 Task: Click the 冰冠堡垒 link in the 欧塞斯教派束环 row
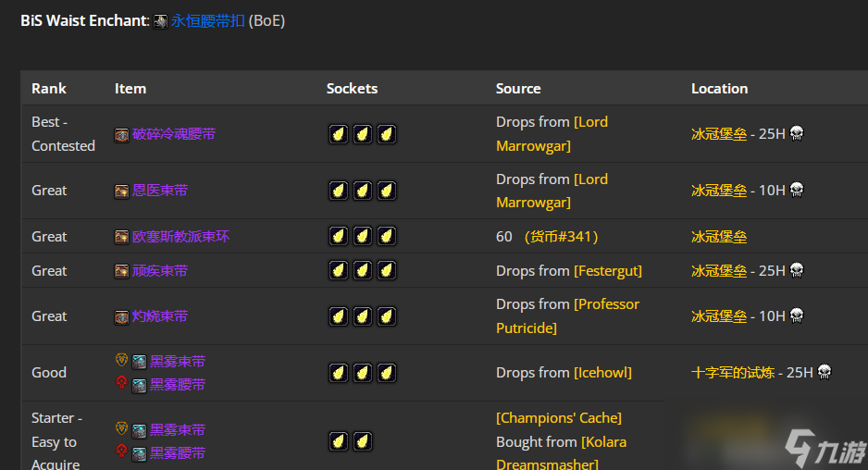click(719, 237)
